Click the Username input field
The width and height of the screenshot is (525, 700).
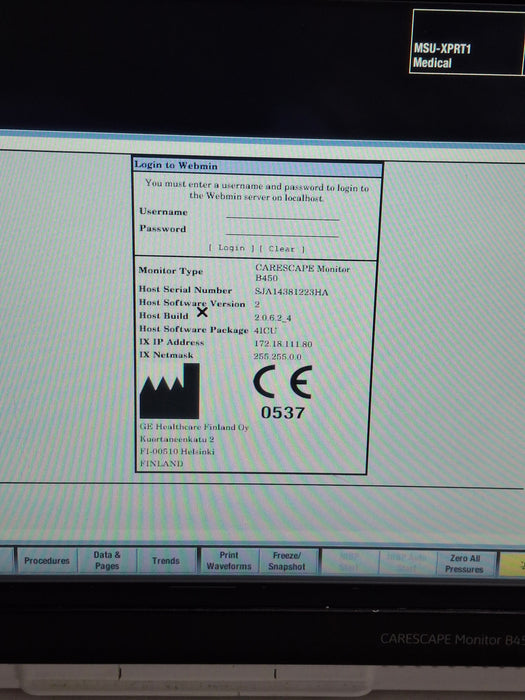(x=282, y=213)
